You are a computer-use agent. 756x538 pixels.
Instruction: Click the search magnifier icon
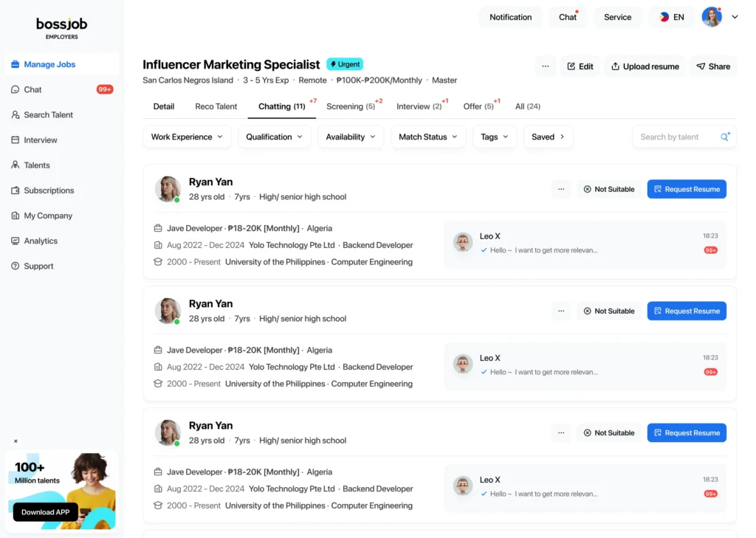coord(725,137)
